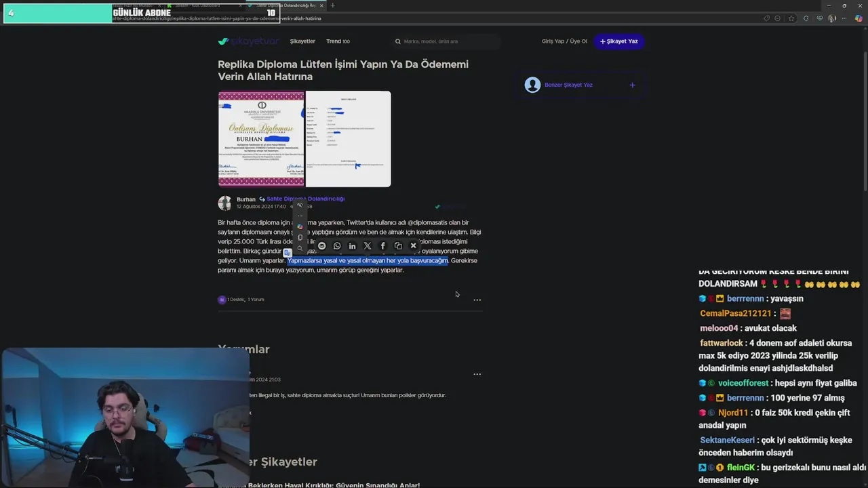
Task: Share selection on X (Twitter)
Action: (x=368, y=246)
